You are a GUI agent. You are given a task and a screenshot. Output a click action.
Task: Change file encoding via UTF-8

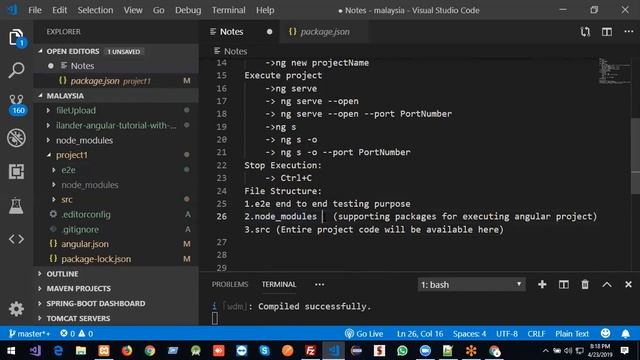507,334
